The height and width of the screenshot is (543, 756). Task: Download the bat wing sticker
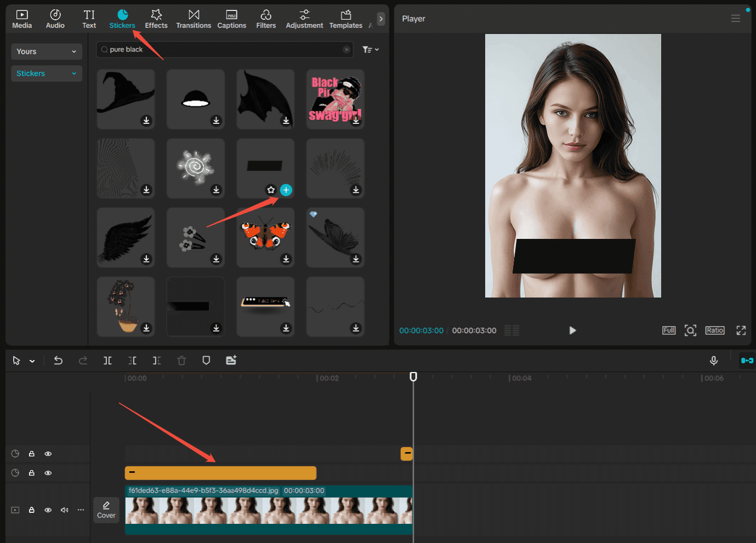click(286, 121)
